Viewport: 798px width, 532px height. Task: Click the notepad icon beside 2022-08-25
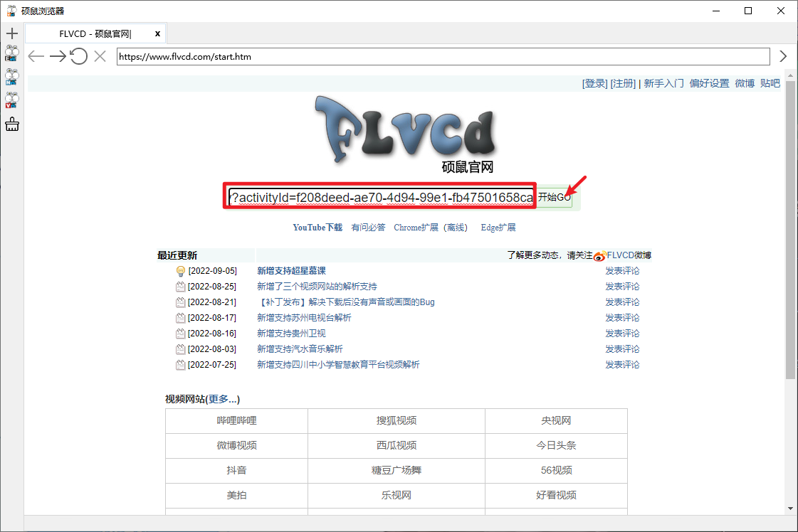(180, 287)
